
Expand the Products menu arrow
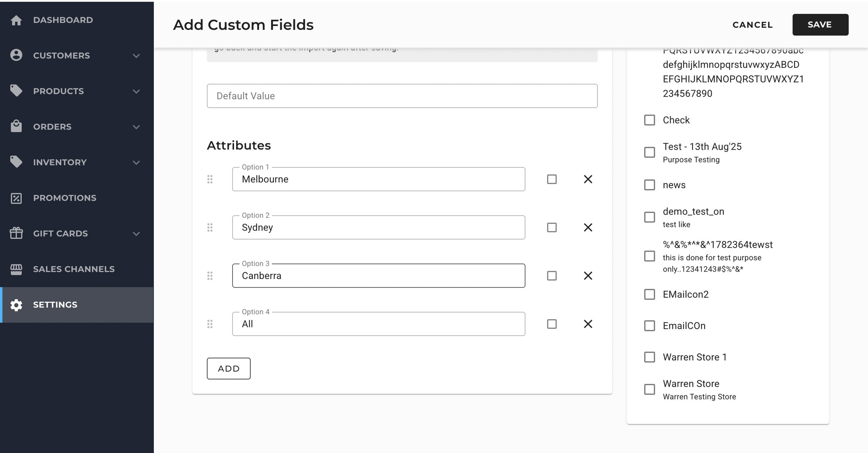(136, 91)
